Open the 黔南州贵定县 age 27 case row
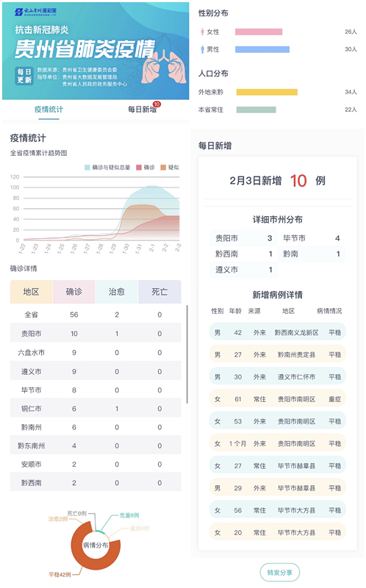Screen dimensions: 366x588 coord(278,354)
